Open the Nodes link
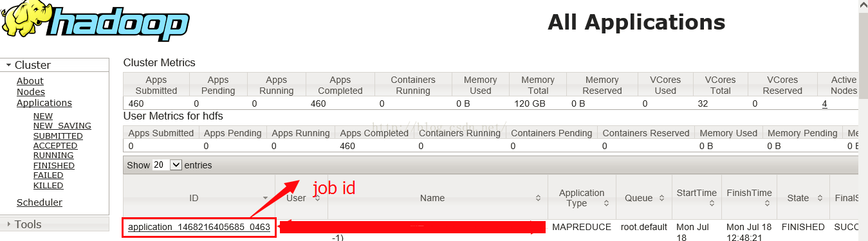Image resolution: width=868 pixels, height=241 pixels. pos(31,92)
